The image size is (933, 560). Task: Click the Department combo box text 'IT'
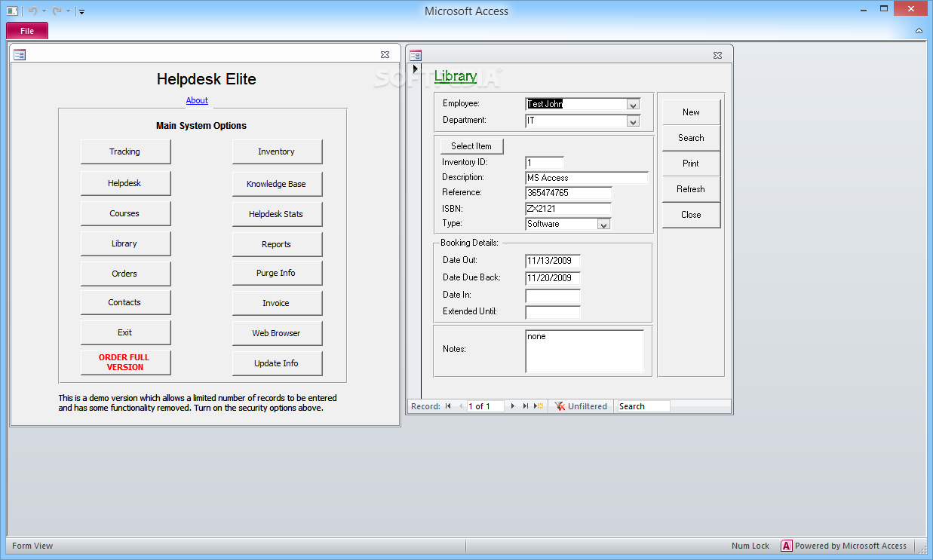pos(531,121)
